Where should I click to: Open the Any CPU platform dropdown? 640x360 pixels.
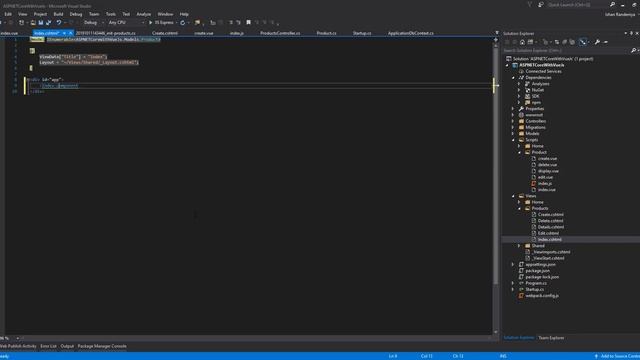point(126,22)
